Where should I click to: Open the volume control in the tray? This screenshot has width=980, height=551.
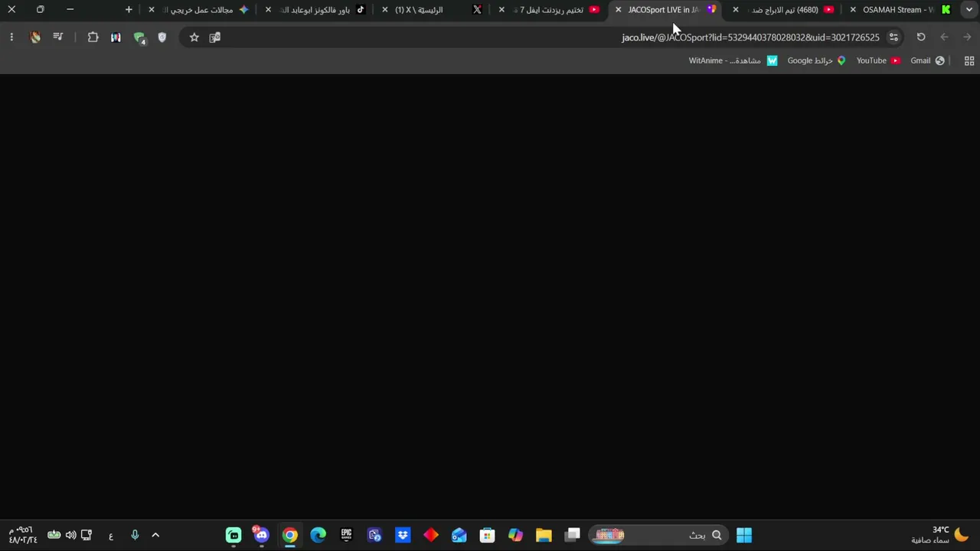(x=70, y=535)
